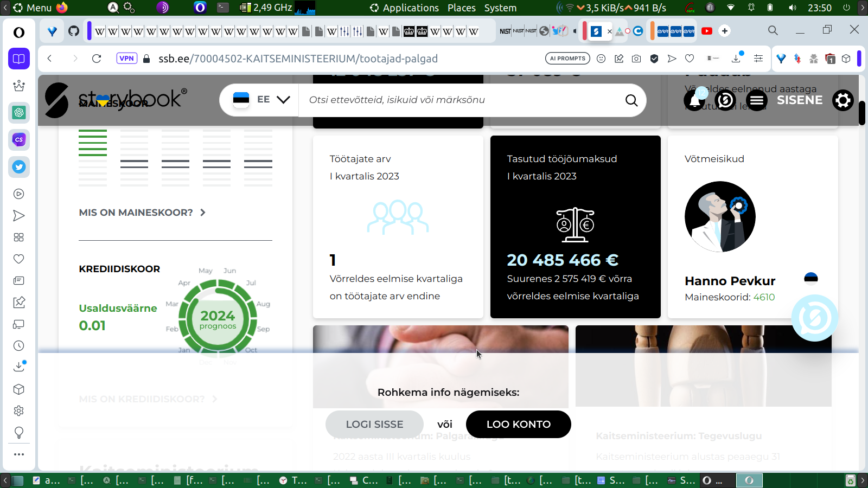Click the system clock showing 23:50
The image size is (868, 488).
[819, 8]
